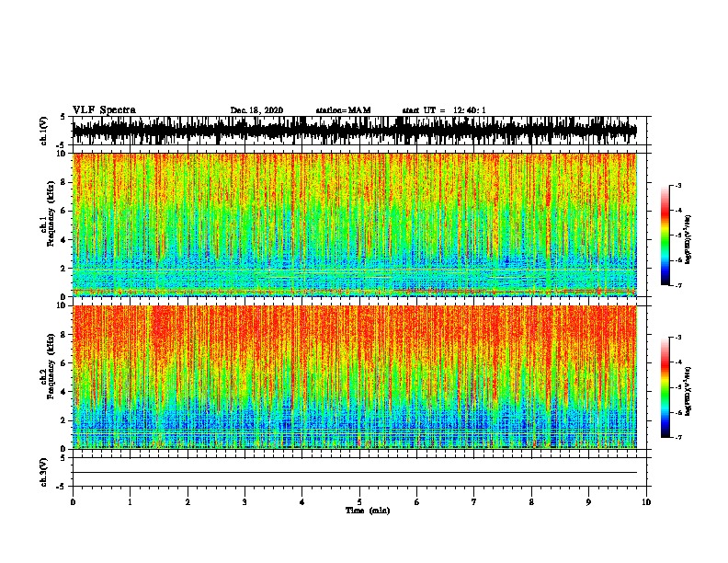Click time axis tick label "5"
The image size is (728, 563).
(x=359, y=502)
